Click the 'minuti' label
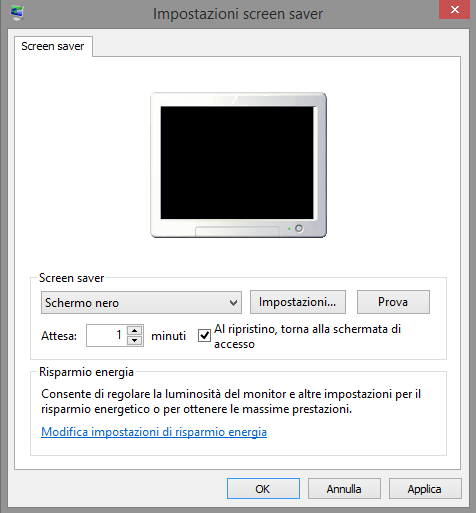This screenshot has height=513, width=476. pos(168,336)
